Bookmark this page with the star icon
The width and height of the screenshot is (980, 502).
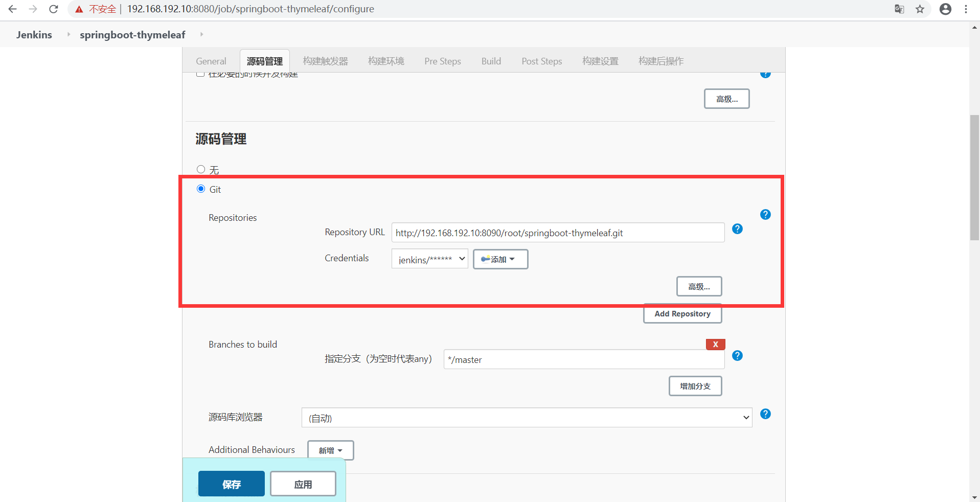pos(920,9)
